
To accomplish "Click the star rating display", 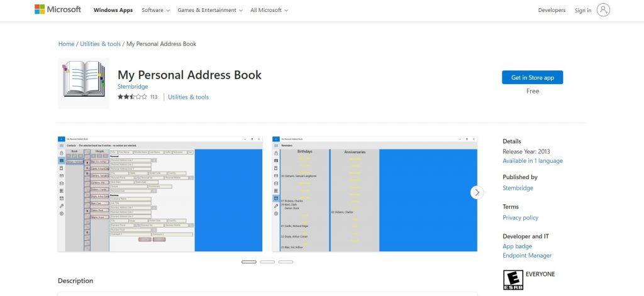I will click(x=132, y=97).
